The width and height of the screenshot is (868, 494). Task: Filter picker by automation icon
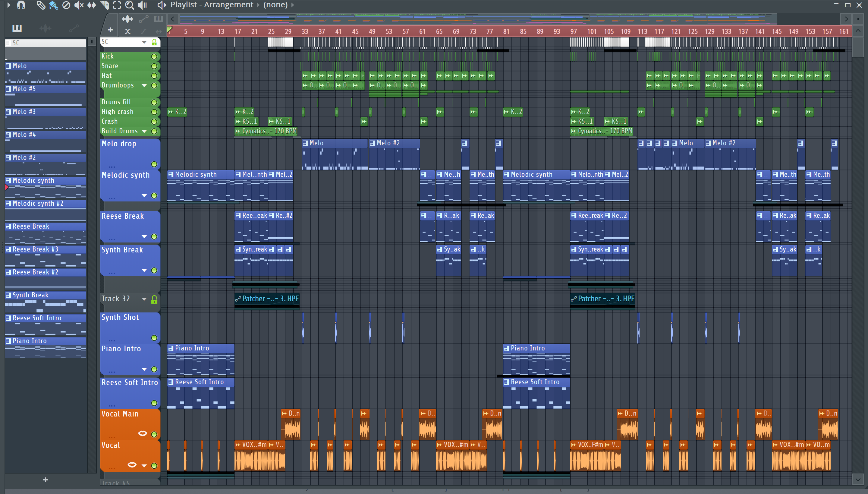[74, 28]
